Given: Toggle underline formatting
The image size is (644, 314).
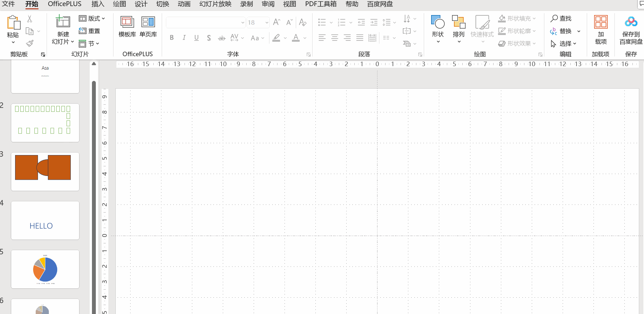Looking at the screenshot, I should [x=196, y=38].
